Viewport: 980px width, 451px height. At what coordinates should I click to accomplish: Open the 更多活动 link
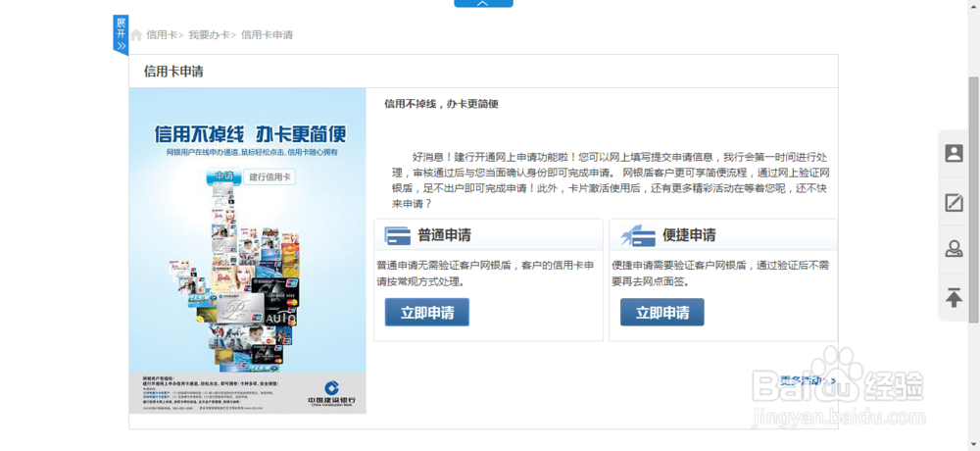(808, 379)
